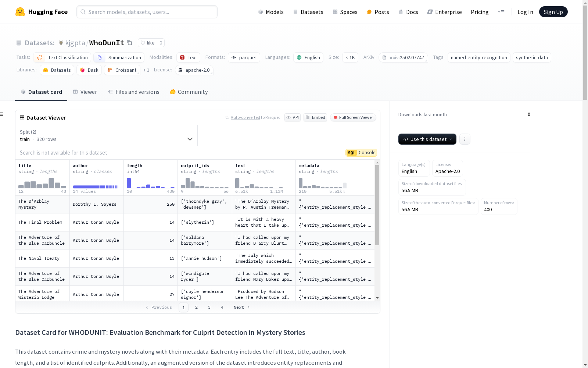Image resolution: width=588 pixels, height=368 pixels.
Task: Open the kjgpta profile link
Action: [75, 43]
